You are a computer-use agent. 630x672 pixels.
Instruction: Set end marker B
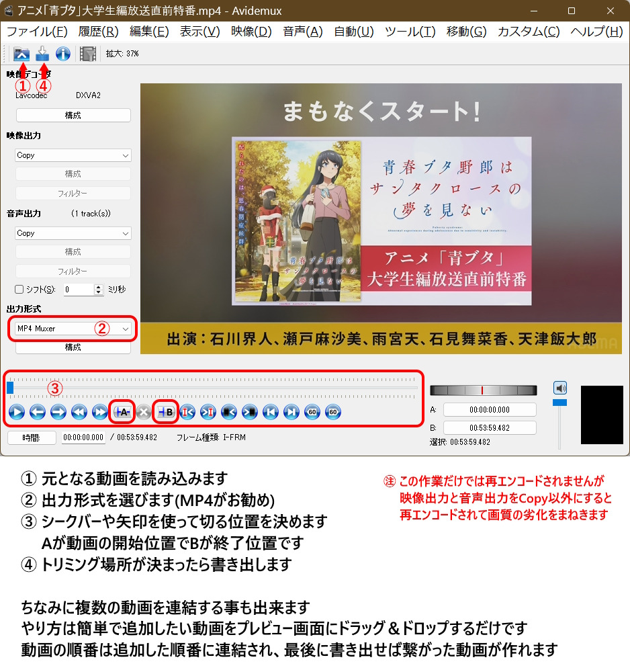(x=166, y=413)
